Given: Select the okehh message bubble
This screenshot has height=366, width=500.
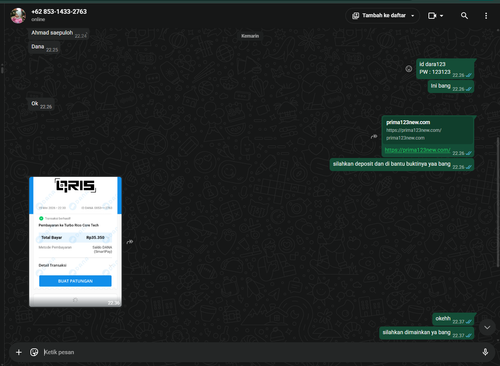Looking at the screenshot, I should click(453, 319).
